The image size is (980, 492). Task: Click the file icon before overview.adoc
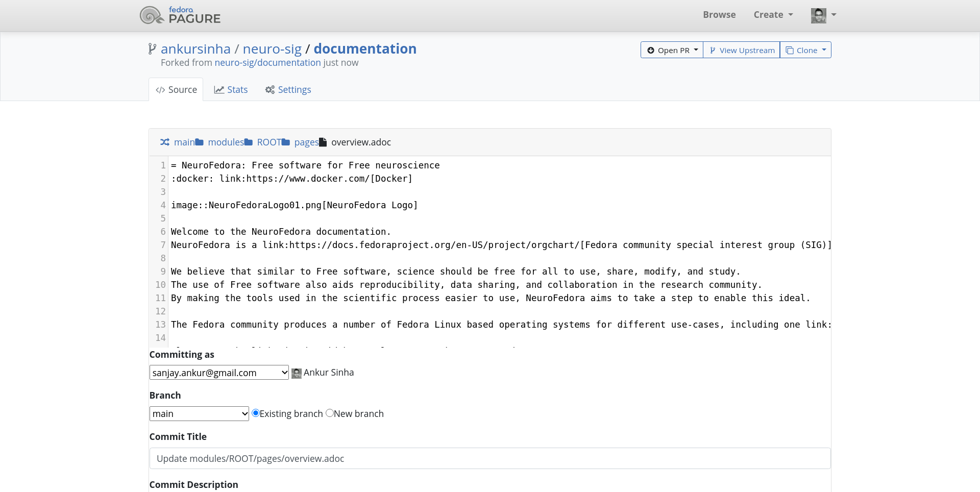pos(323,142)
